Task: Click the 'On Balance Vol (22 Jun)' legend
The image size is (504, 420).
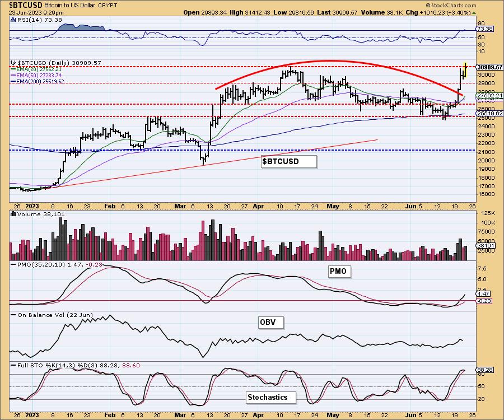Action: 55,315
